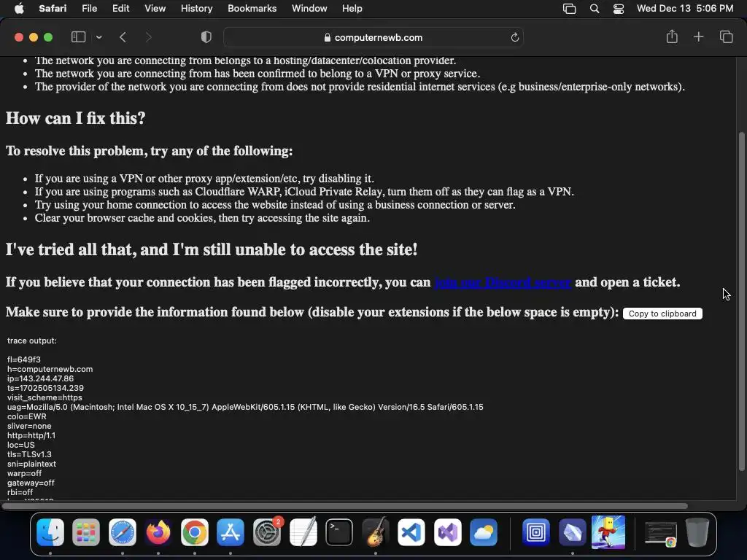This screenshot has width=747, height=560.
Task: Click the ip=143.244.47.86 trace line
Action: click(x=41, y=378)
